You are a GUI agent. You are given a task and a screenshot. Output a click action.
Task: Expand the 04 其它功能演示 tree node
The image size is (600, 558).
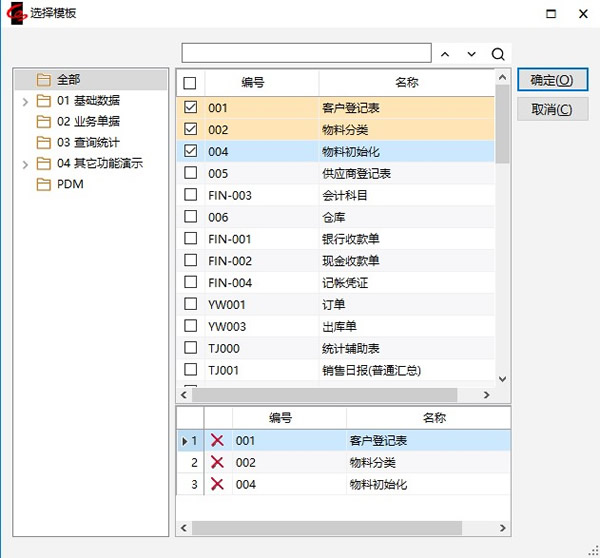[x=25, y=164]
